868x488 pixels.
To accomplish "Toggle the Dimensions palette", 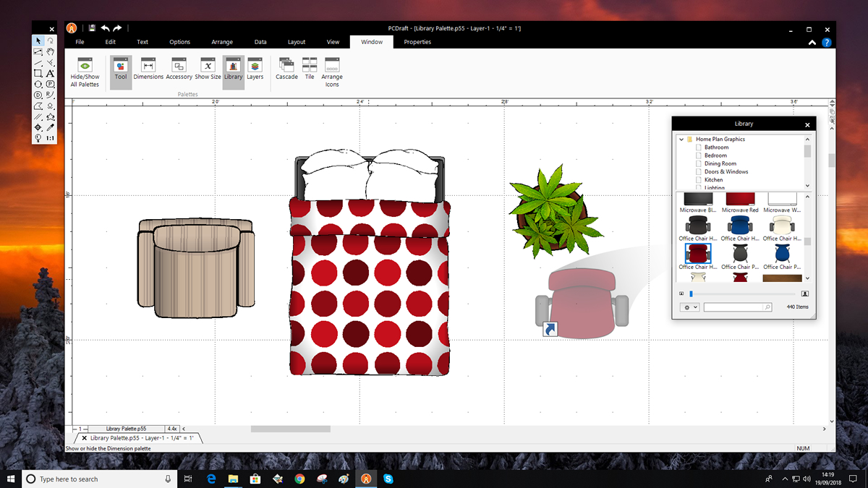I will (x=148, y=69).
